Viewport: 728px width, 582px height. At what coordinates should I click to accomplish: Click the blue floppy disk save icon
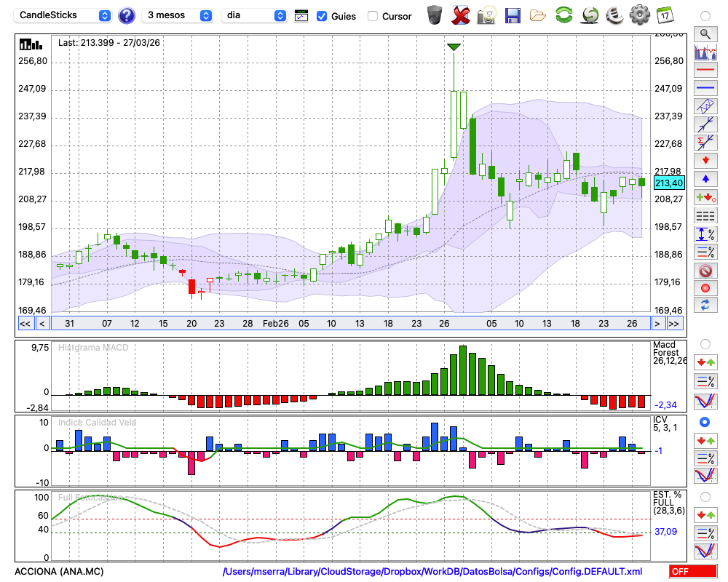tap(513, 15)
